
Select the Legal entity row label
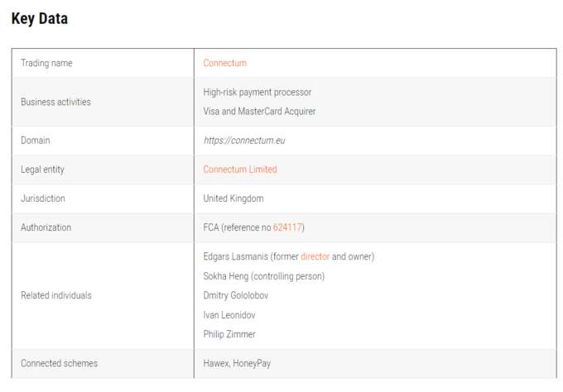tap(42, 170)
